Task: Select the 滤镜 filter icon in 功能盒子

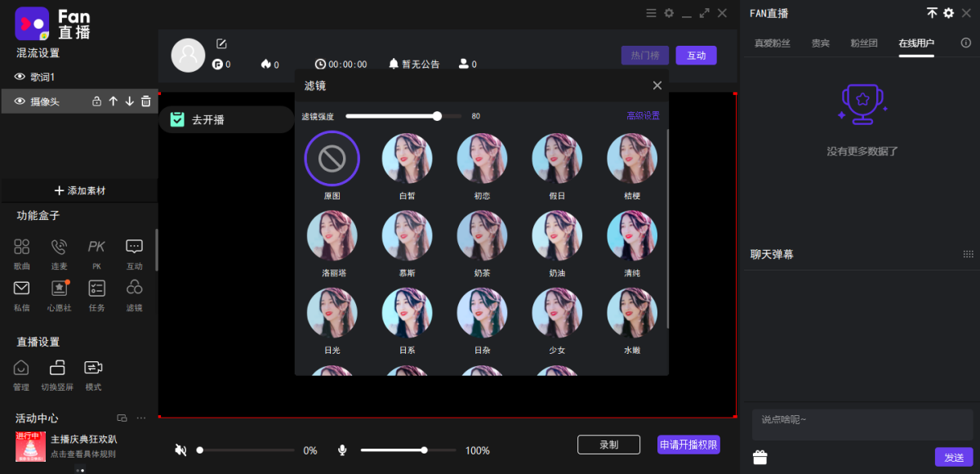Action: [x=134, y=288]
